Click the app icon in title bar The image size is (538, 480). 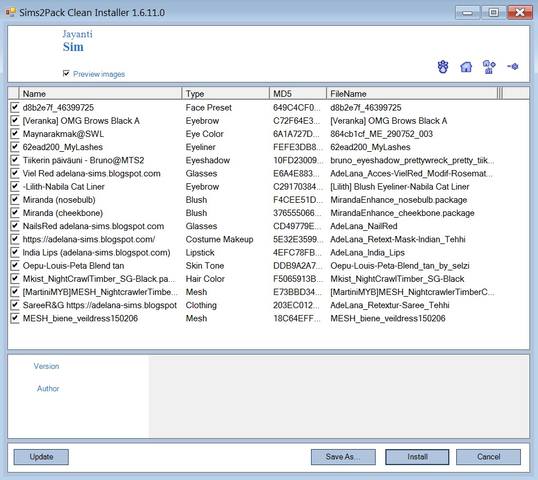[11, 12]
